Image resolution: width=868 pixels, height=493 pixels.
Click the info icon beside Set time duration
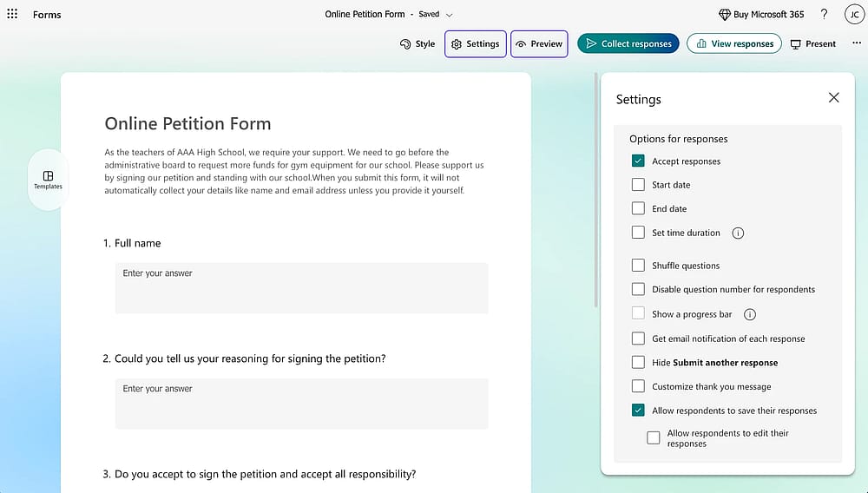738,233
